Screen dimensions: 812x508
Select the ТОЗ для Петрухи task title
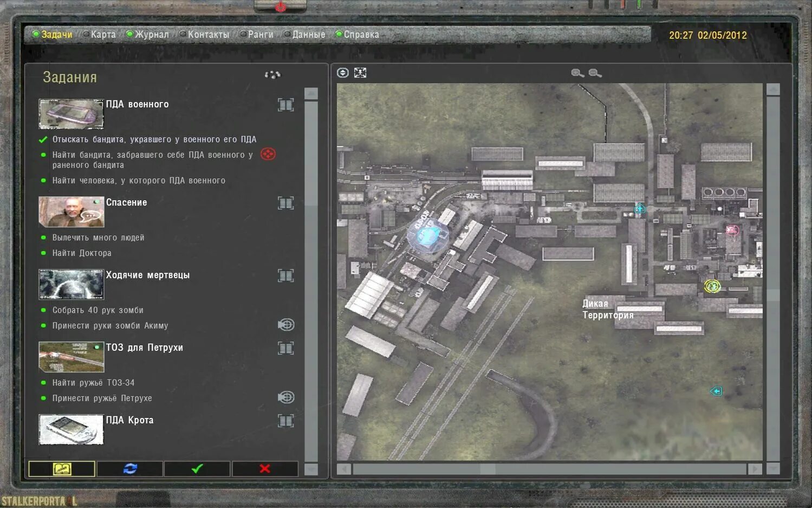coord(145,348)
